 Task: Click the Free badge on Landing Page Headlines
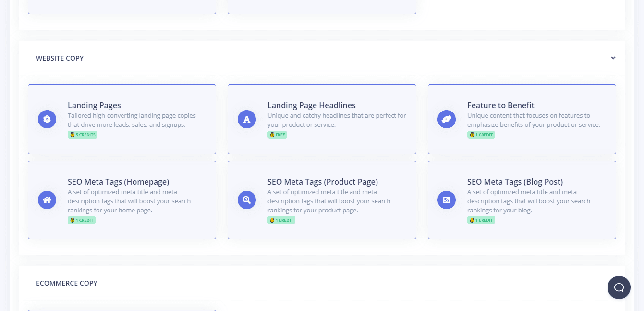pyautogui.click(x=277, y=135)
